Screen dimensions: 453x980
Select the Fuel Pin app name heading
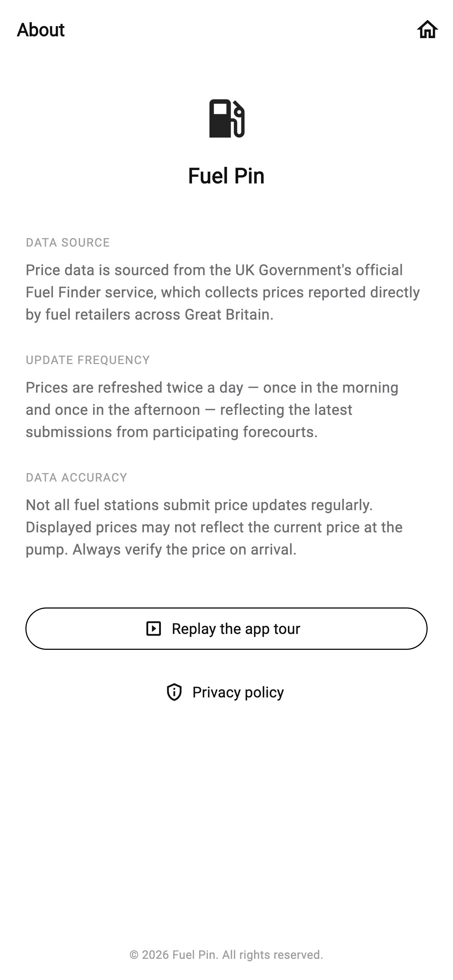pos(226,176)
